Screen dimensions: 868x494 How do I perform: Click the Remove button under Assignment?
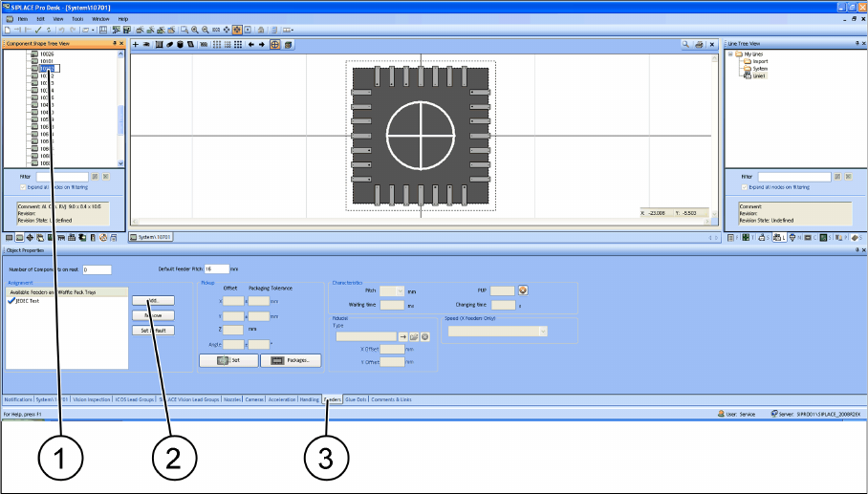tap(153, 315)
